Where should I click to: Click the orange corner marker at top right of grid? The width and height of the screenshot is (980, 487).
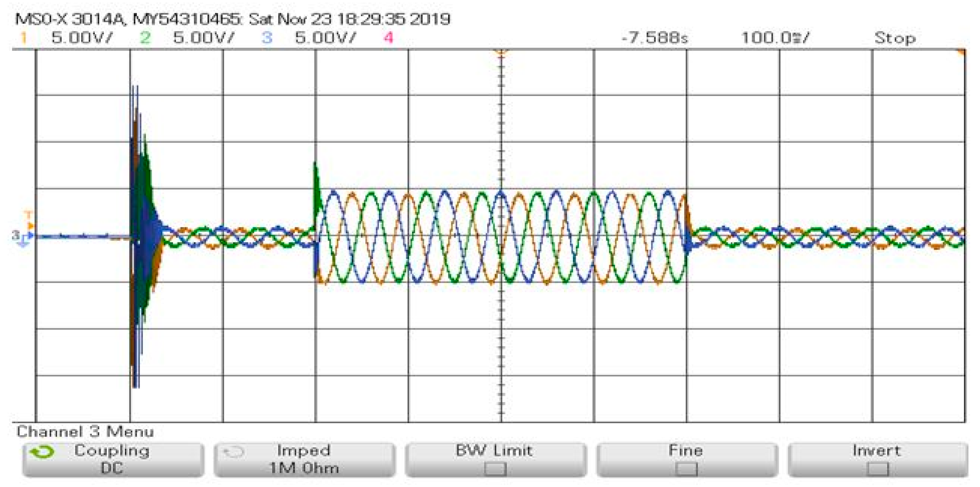click(961, 53)
